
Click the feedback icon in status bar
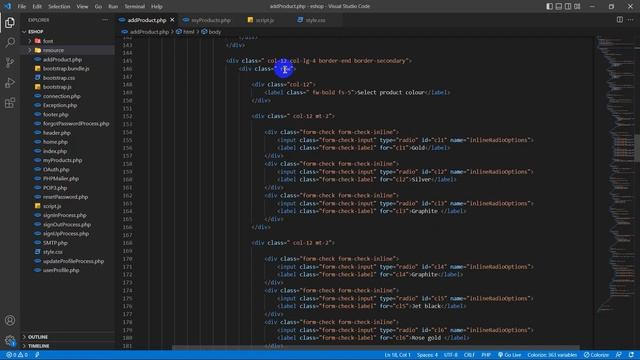point(619,355)
